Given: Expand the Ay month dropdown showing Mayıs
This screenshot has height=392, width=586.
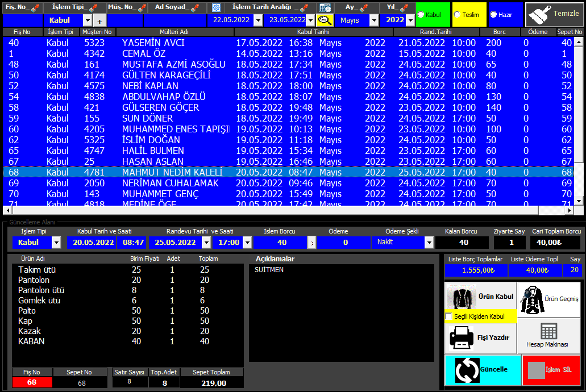Looking at the screenshot, I should (x=373, y=20).
